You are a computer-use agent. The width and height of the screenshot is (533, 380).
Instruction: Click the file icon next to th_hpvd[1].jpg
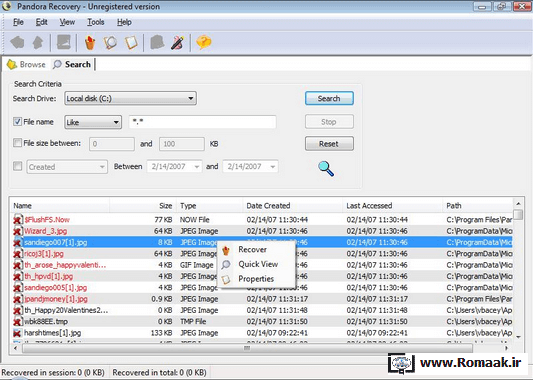pos(17,276)
